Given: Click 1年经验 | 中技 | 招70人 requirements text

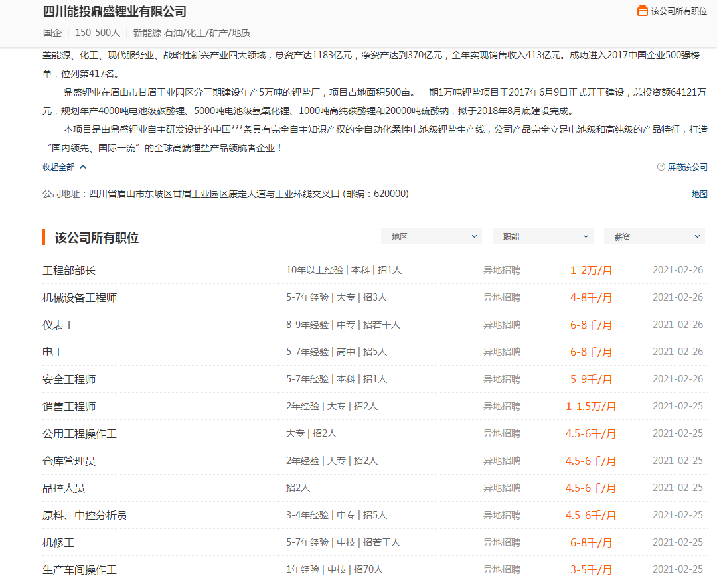Looking at the screenshot, I should (334, 569).
